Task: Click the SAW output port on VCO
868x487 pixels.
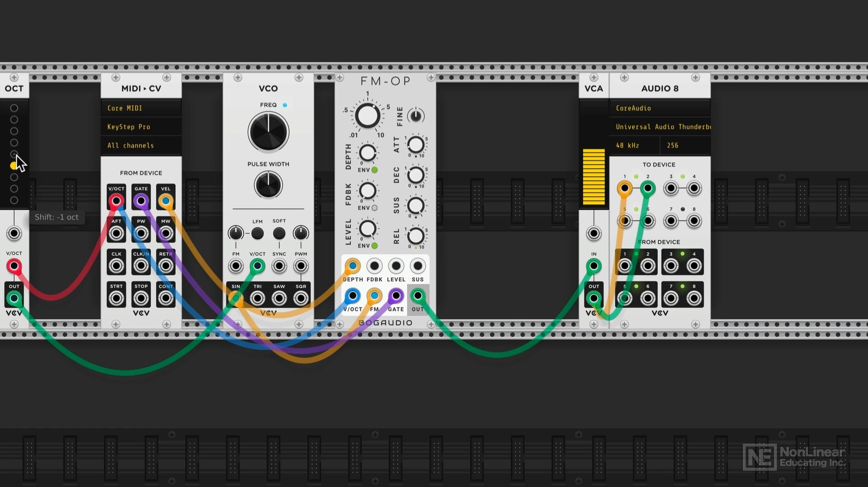Action: pyautogui.click(x=279, y=298)
